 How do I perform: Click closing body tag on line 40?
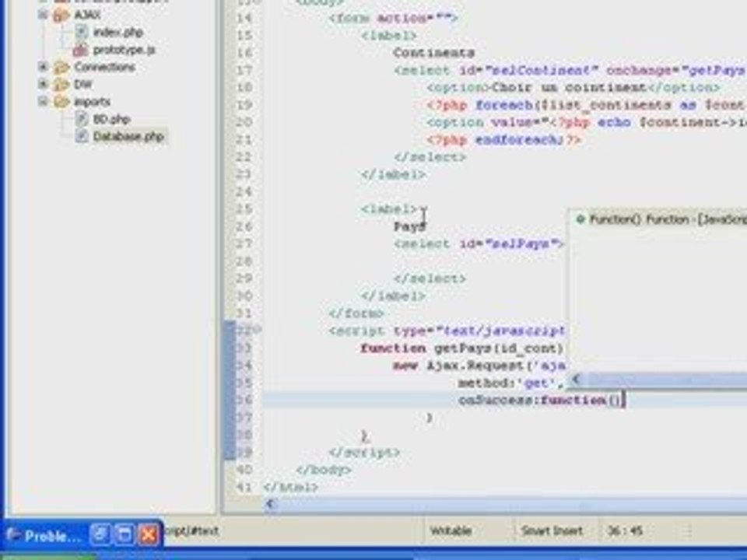coord(324,471)
